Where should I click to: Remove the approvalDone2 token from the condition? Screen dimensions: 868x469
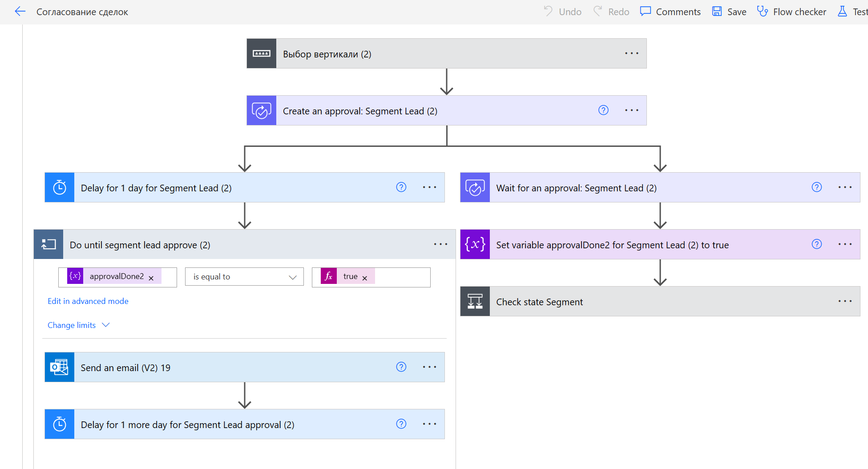coord(151,278)
